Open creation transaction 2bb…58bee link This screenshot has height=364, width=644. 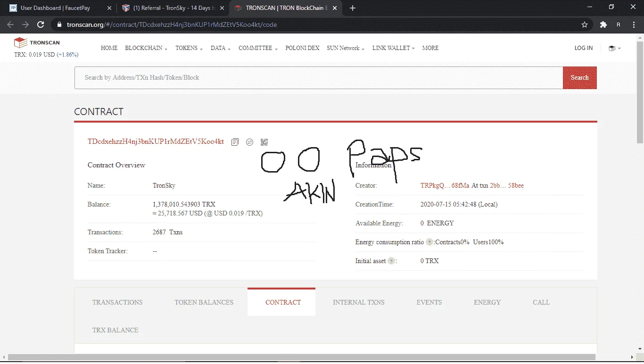point(507,186)
